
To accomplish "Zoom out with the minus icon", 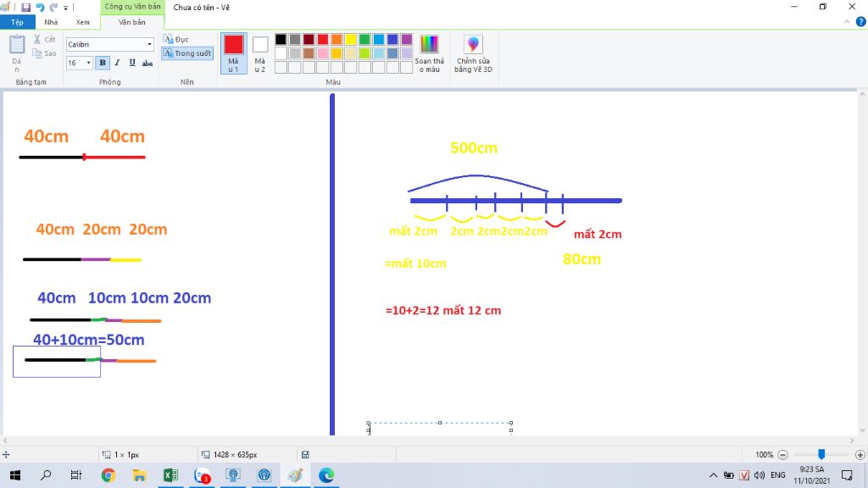I will coord(782,455).
